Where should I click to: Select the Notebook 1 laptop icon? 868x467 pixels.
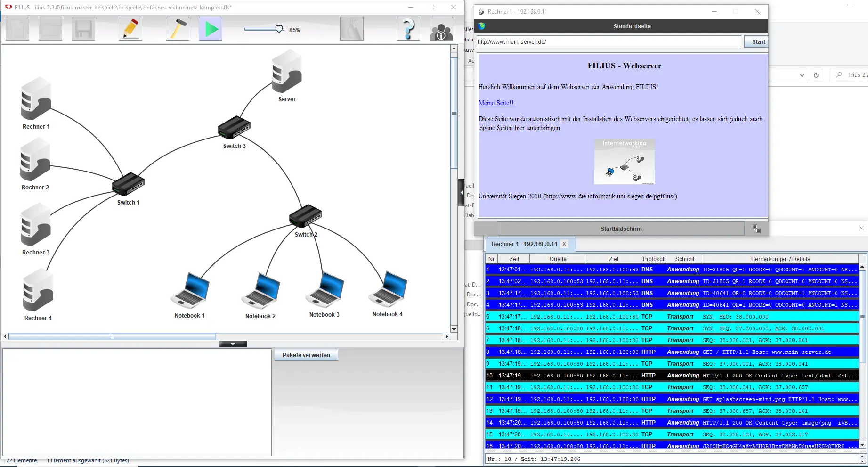[190, 291]
